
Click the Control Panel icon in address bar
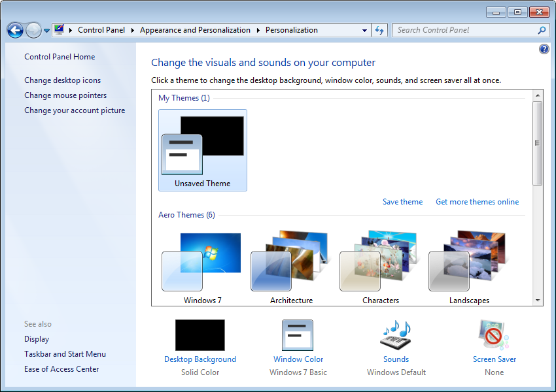tap(60, 30)
